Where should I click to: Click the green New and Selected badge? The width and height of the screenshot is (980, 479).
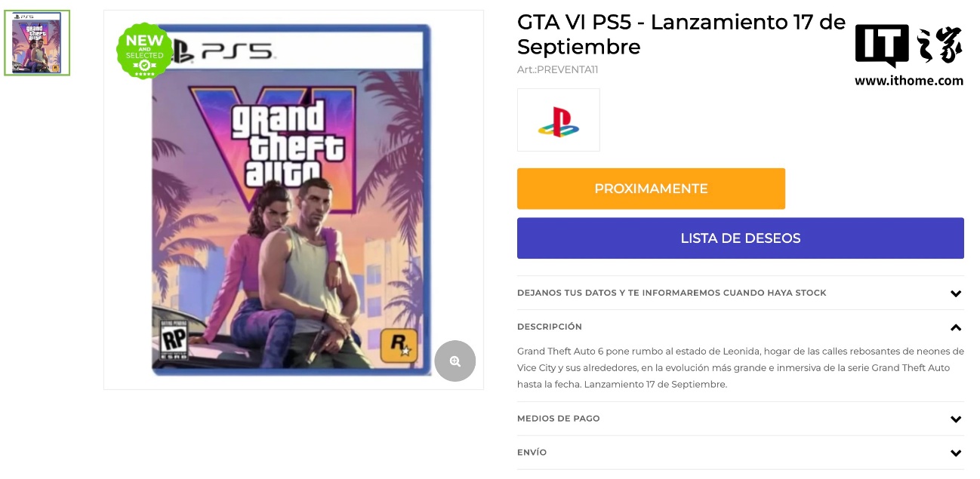tap(144, 51)
